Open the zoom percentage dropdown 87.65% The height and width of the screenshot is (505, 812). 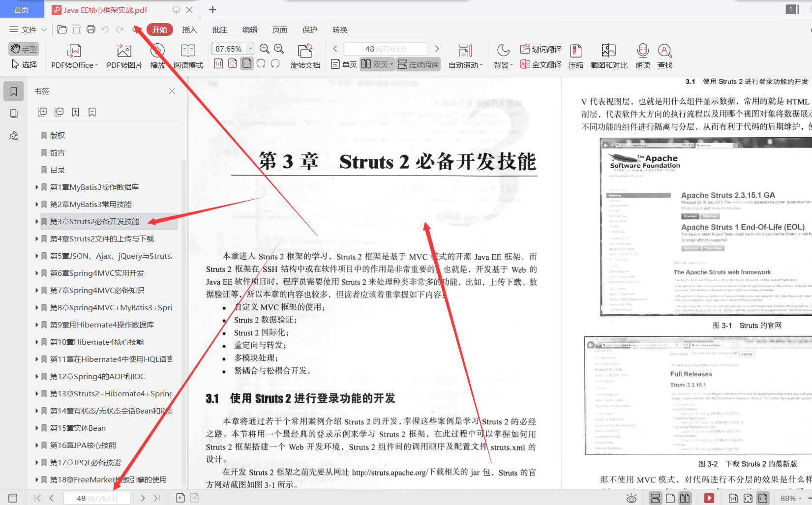pos(250,49)
